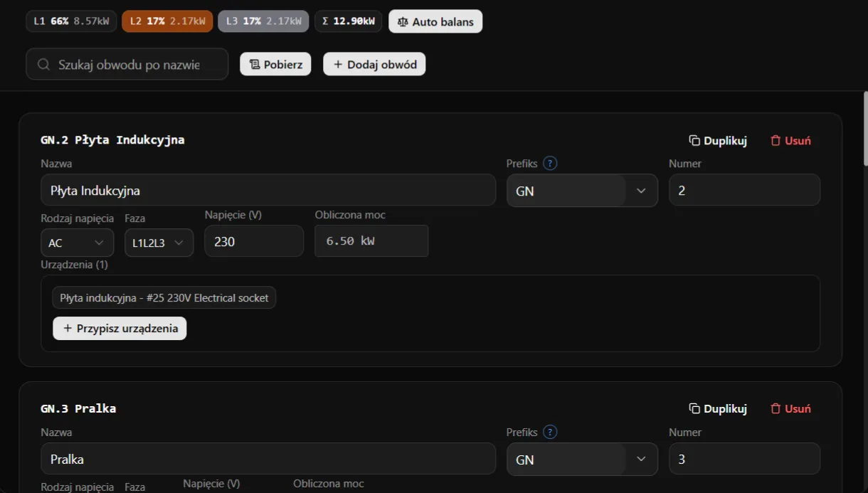Click the plus icon in Dodaj obwód
This screenshot has width=868, height=493.
coord(338,64)
